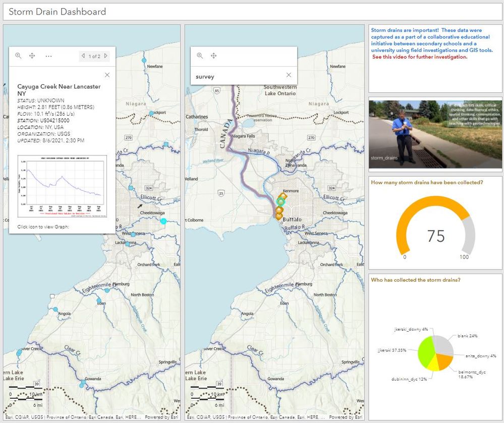Click the blank gray pie slice
Image resolution: width=504 pixels, height=423 pixels.
point(444,345)
